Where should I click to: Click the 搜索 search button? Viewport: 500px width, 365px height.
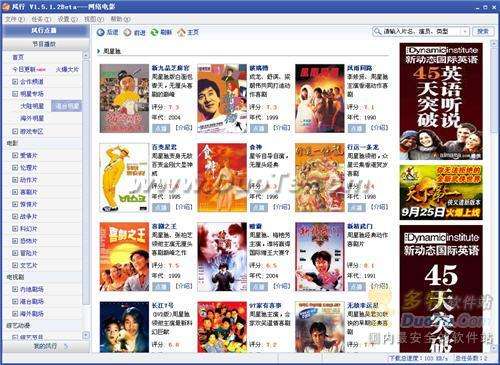(482, 32)
